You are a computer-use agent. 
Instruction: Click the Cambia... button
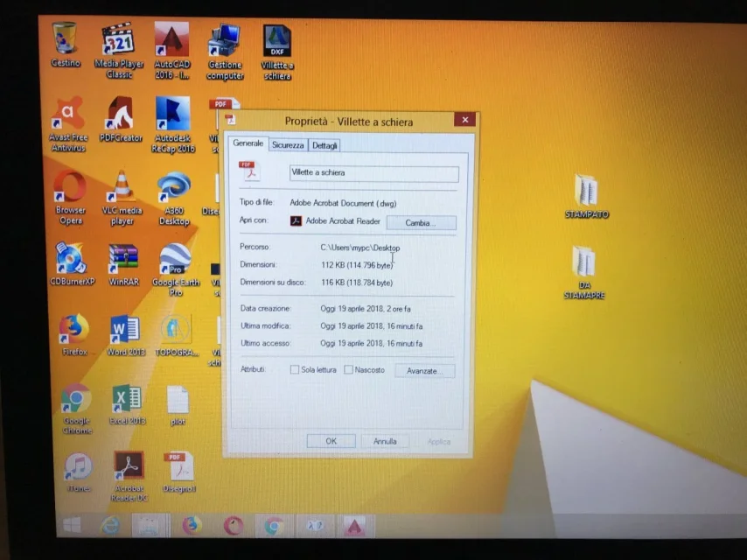point(421,222)
